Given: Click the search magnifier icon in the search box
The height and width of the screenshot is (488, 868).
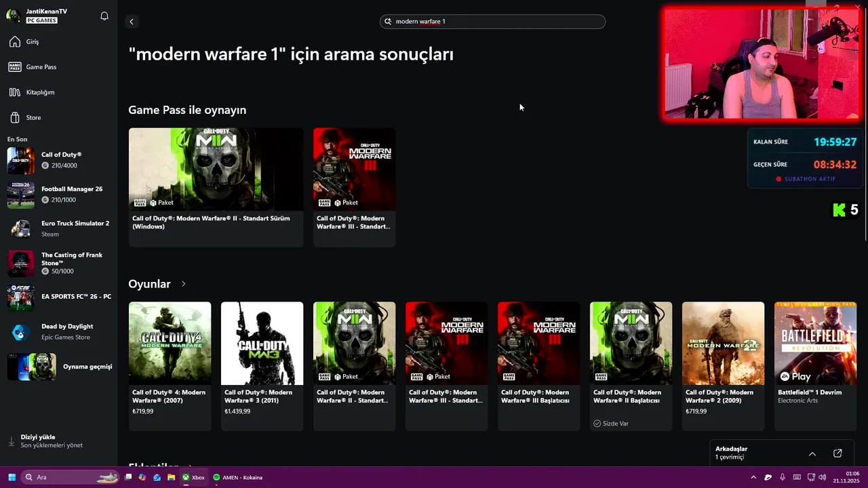Looking at the screenshot, I should point(389,22).
